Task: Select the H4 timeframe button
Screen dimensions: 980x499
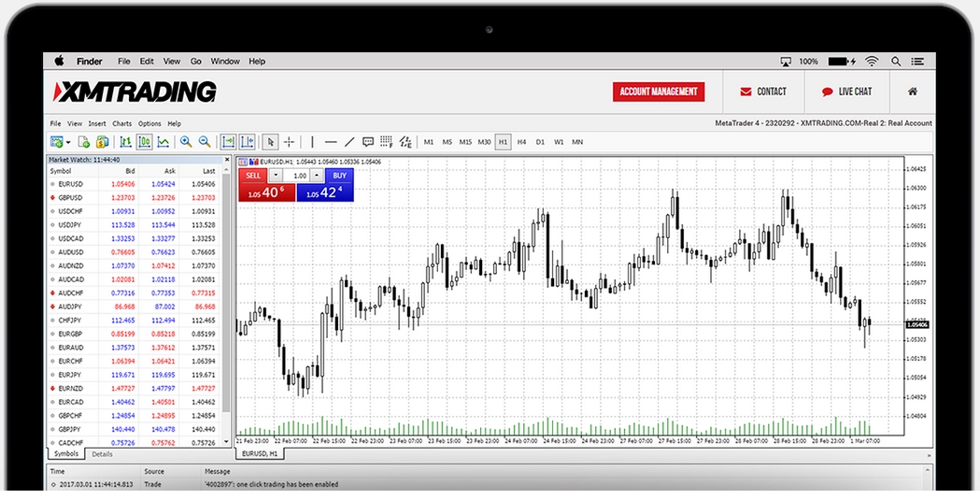Action: [522, 142]
